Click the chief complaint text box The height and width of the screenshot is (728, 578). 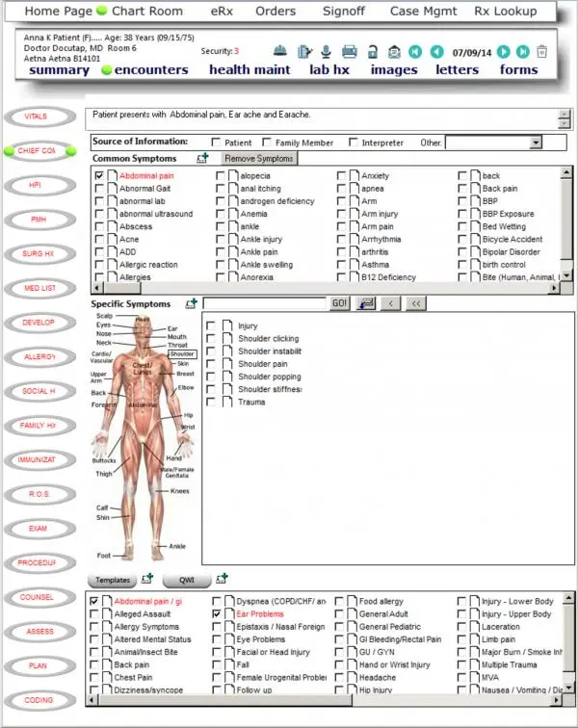point(321,118)
